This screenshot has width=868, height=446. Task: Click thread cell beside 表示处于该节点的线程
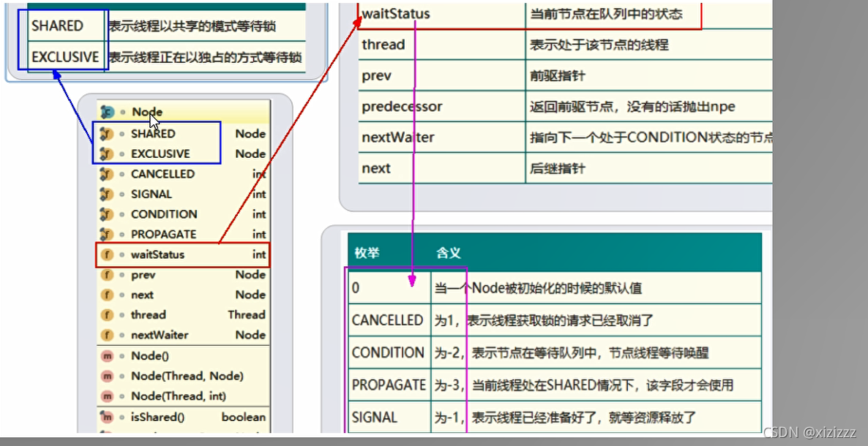coord(442,45)
